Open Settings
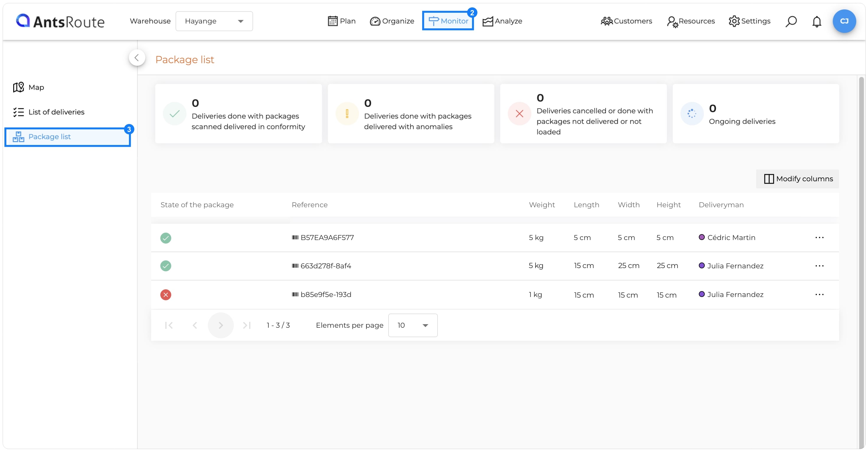868x452 pixels. tap(749, 21)
